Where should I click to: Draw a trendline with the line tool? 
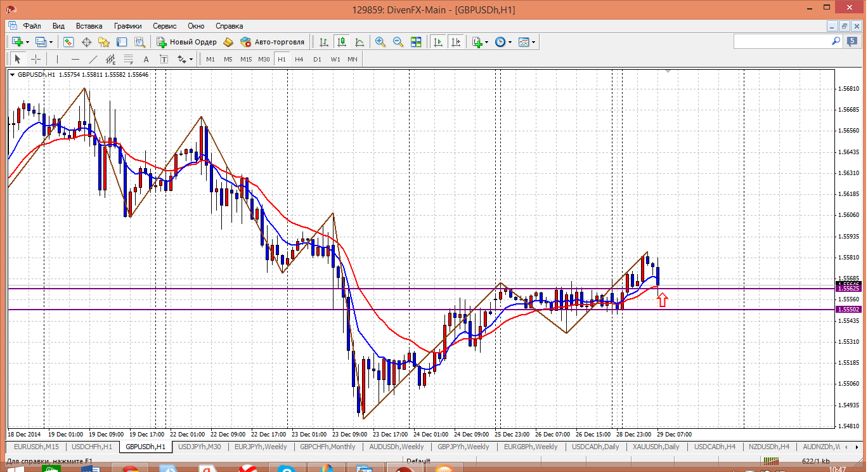coord(93,59)
